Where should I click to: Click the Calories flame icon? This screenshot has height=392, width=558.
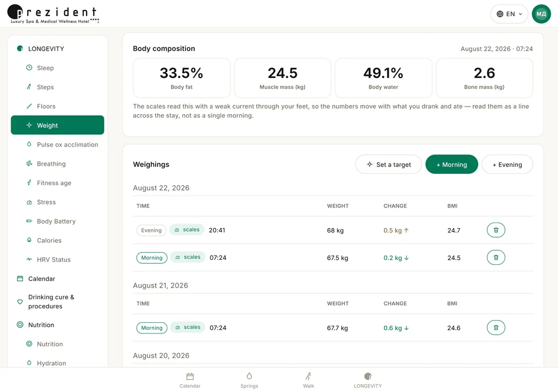[29, 240]
